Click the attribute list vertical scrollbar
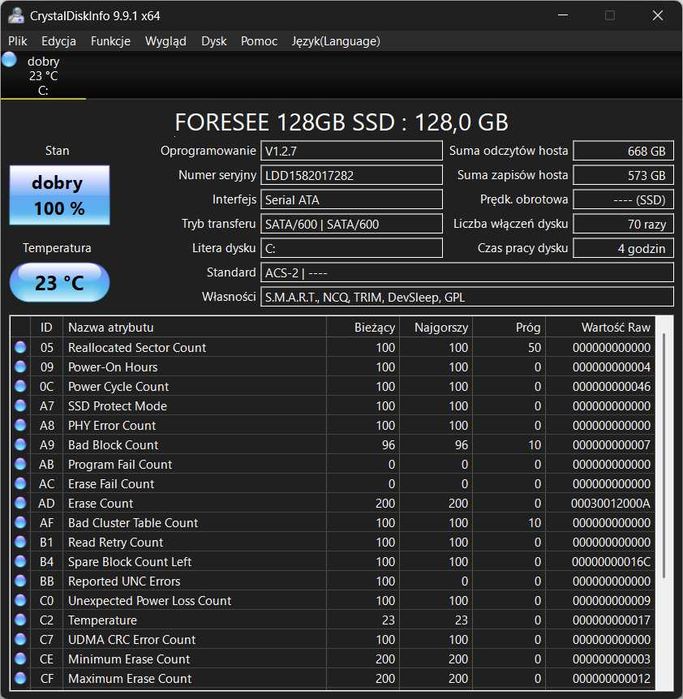The height and width of the screenshot is (699, 683). tap(664, 455)
